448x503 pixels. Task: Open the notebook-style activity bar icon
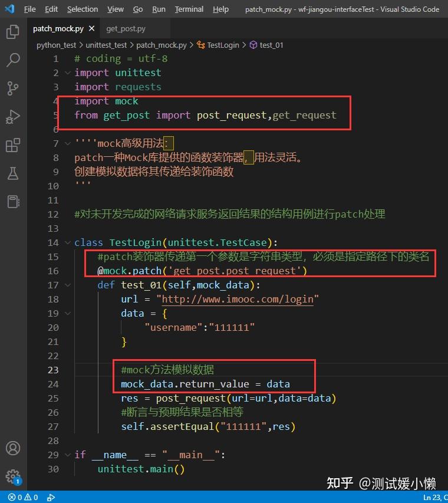coord(13,202)
